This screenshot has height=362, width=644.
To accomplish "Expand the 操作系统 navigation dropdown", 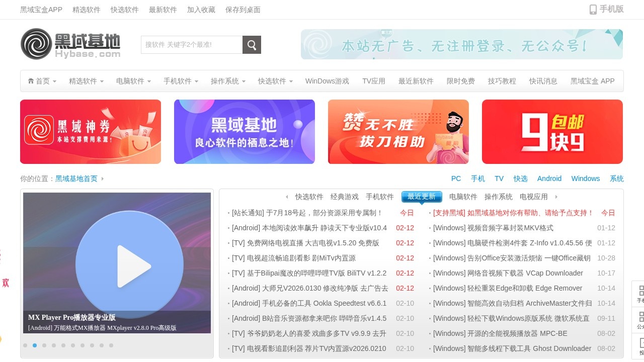I will pyautogui.click(x=228, y=81).
